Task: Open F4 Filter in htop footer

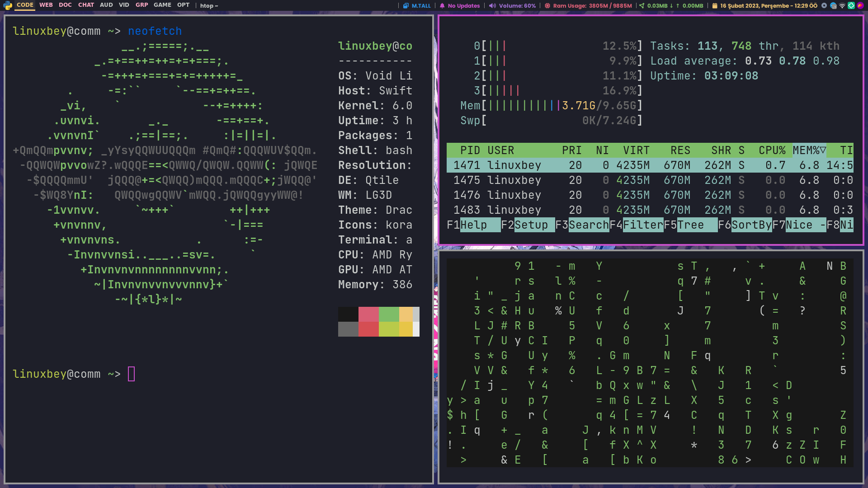Action: (636, 225)
